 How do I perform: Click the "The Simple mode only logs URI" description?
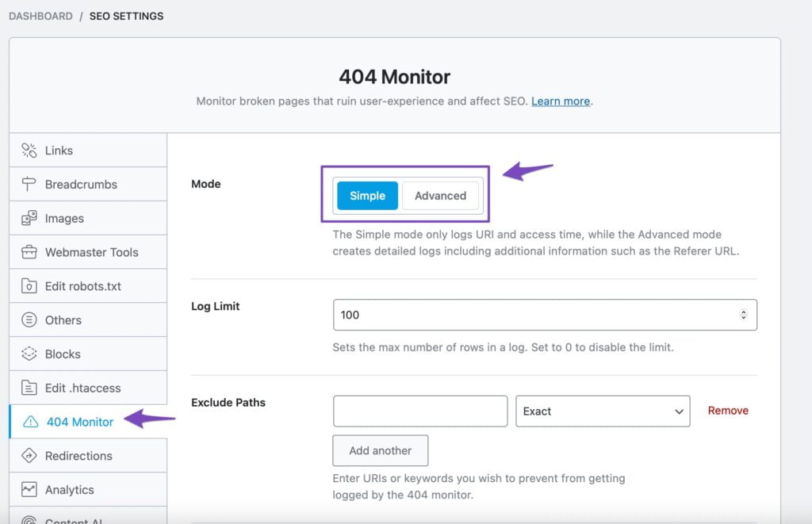pyautogui.click(x=536, y=243)
